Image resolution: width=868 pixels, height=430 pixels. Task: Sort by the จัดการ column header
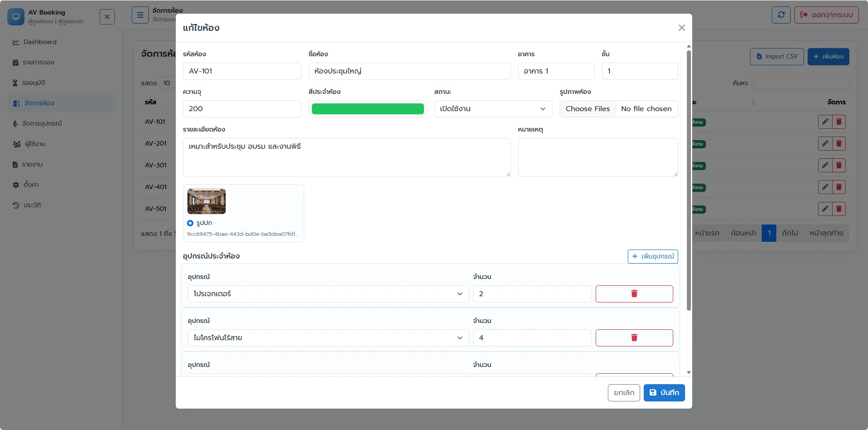(x=836, y=102)
